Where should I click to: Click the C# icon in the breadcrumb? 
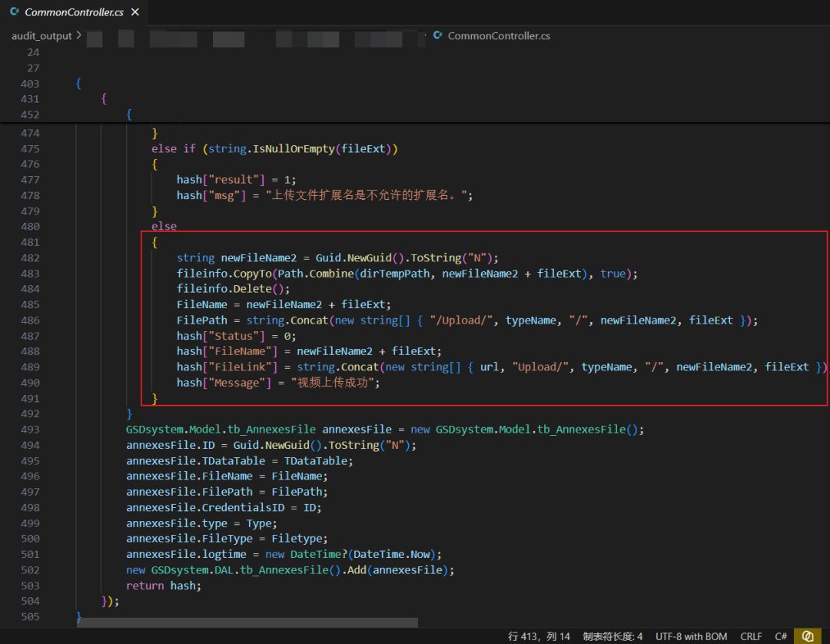[438, 35]
